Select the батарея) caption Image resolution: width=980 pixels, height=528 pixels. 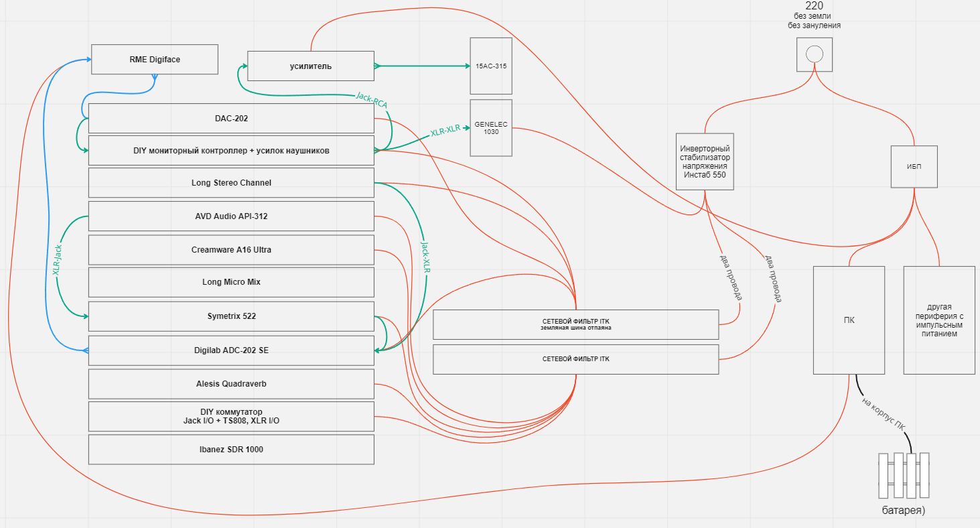point(904,511)
